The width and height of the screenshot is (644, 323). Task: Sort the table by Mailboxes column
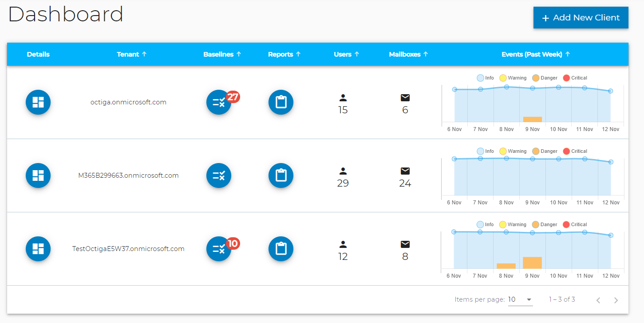[408, 54]
